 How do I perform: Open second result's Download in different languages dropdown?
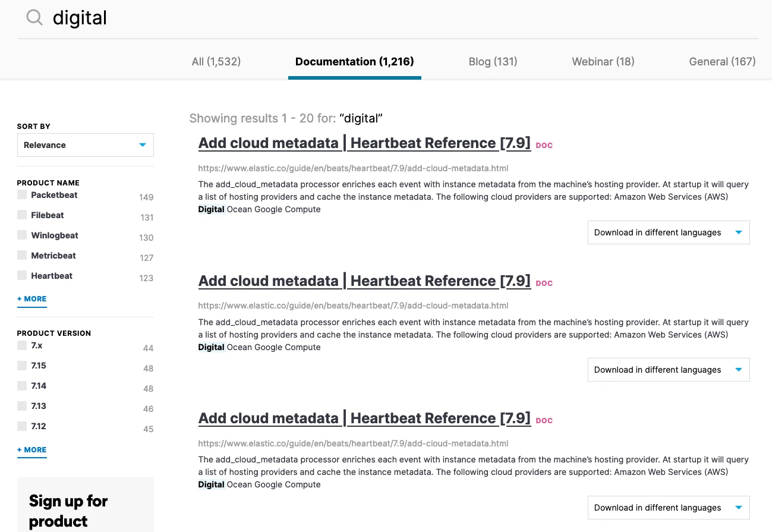pyautogui.click(x=669, y=370)
